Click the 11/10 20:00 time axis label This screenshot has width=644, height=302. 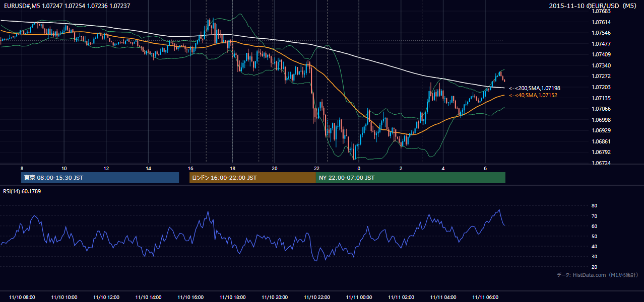coord(275,297)
